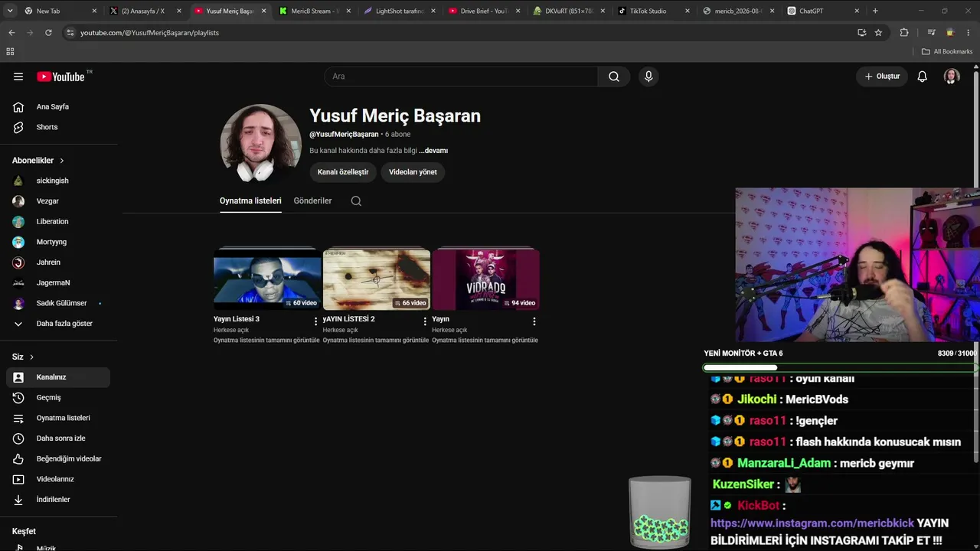Image resolution: width=980 pixels, height=551 pixels.
Task: Close the TikTok Studio browser tab
Action: (x=687, y=11)
